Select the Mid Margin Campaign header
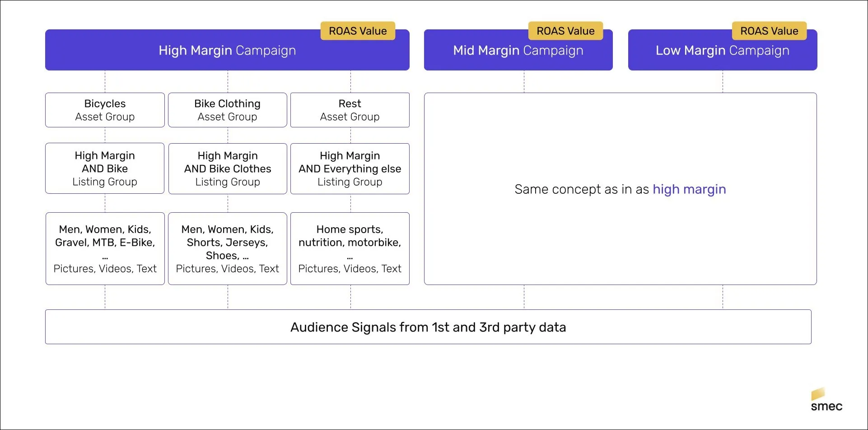868x430 pixels. 518,50
